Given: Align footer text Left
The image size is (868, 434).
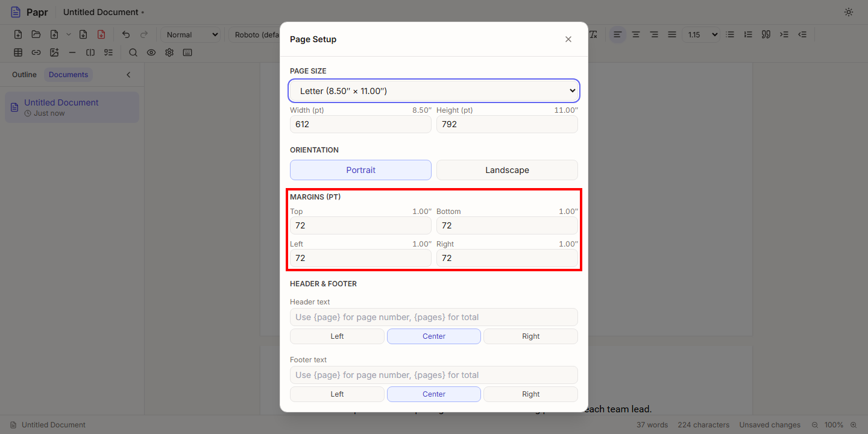Looking at the screenshot, I should click(337, 394).
